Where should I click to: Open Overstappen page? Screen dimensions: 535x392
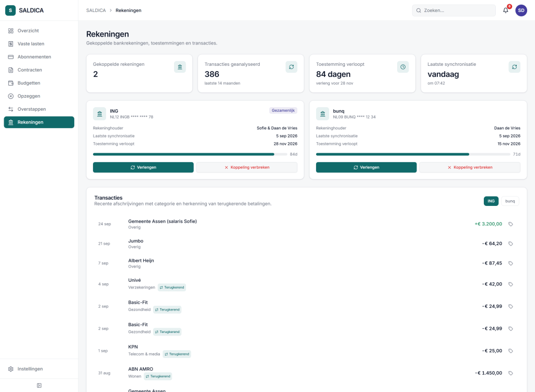click(39, 109)
